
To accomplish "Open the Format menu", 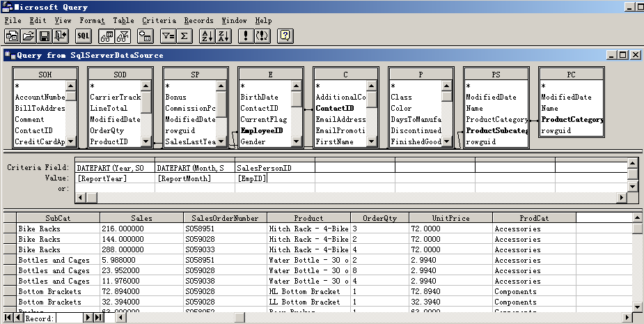I will click(92, 20).
